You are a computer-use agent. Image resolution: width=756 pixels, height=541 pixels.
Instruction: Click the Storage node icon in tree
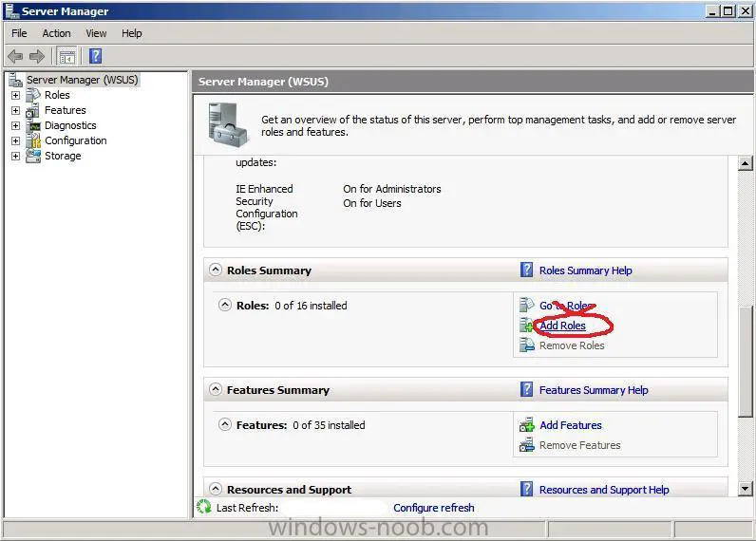point(33,156)
